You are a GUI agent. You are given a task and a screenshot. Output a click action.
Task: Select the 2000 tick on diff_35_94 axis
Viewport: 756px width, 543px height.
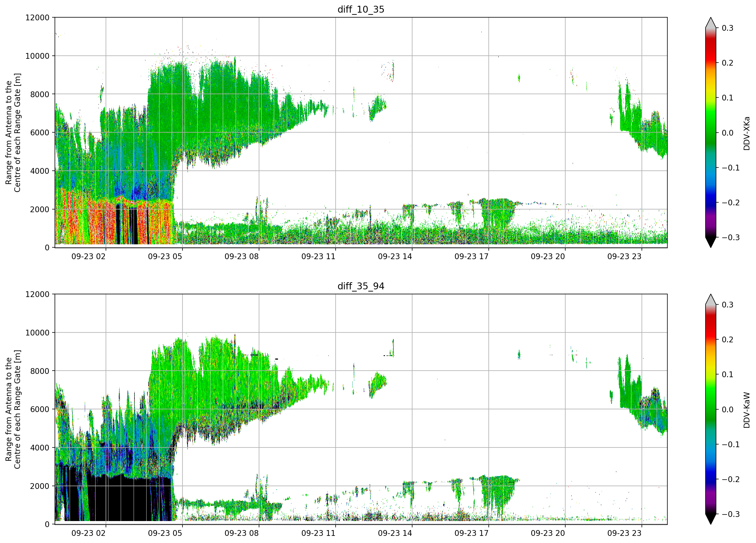(x=40, y=486)
